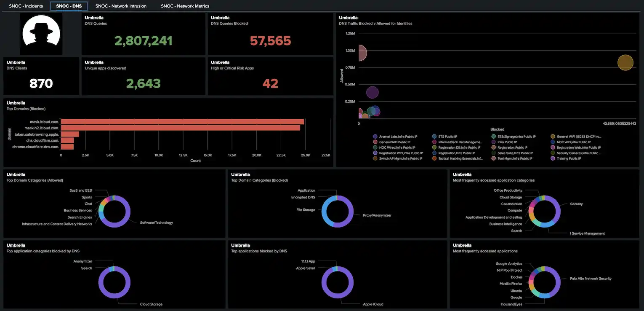This screenshot has height=311, width=644.
Task: Click the Docker donut label
Action: coord(516,277)
